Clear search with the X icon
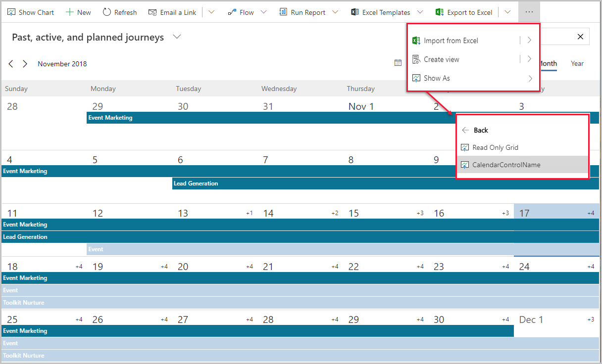Screen dimensions: 602x364 (x=580, y=37)
